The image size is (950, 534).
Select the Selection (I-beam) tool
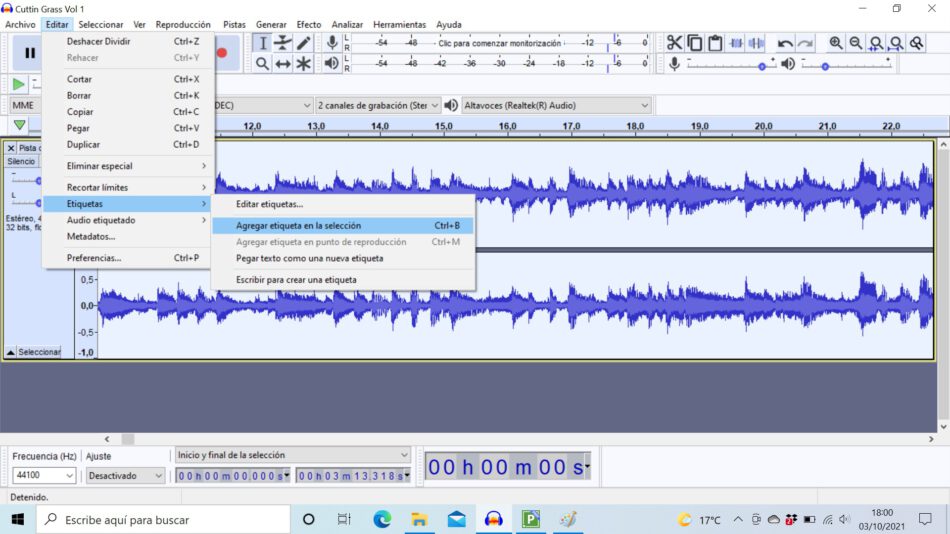(x=262, y=43)
